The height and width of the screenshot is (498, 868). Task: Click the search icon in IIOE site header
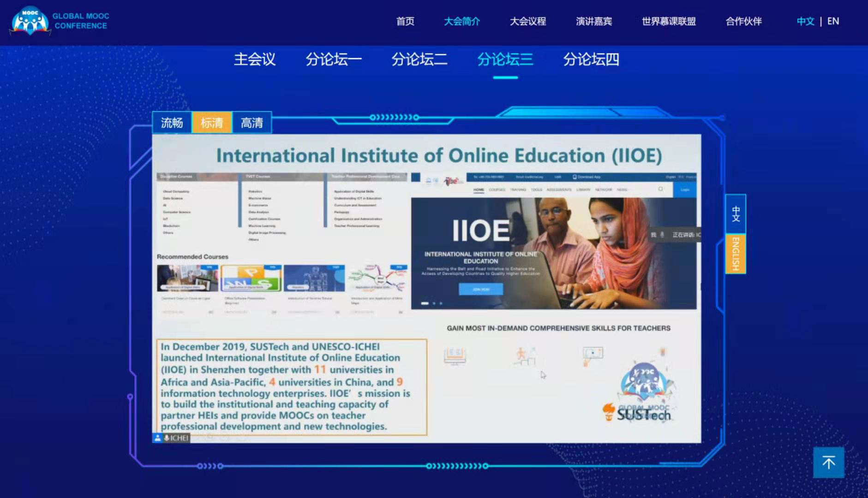click(660, 189)
